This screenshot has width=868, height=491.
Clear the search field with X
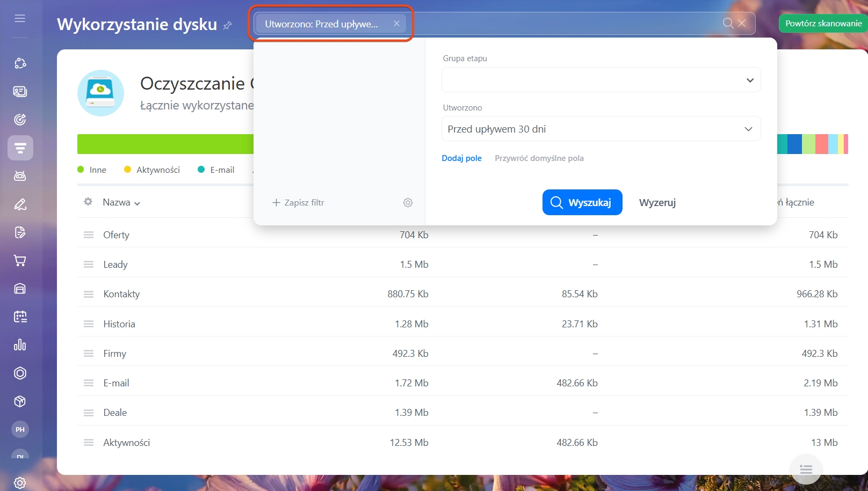pyautogui.click(x=742, y=23)
